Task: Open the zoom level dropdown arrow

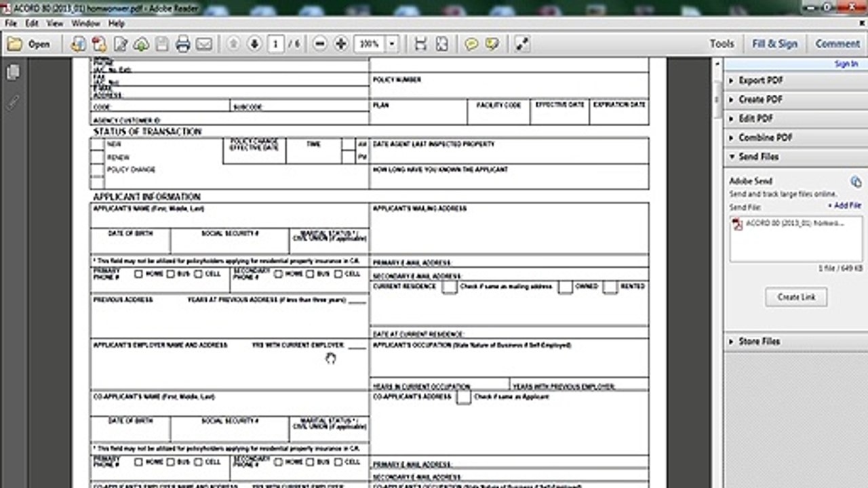Action: [391, 44]
